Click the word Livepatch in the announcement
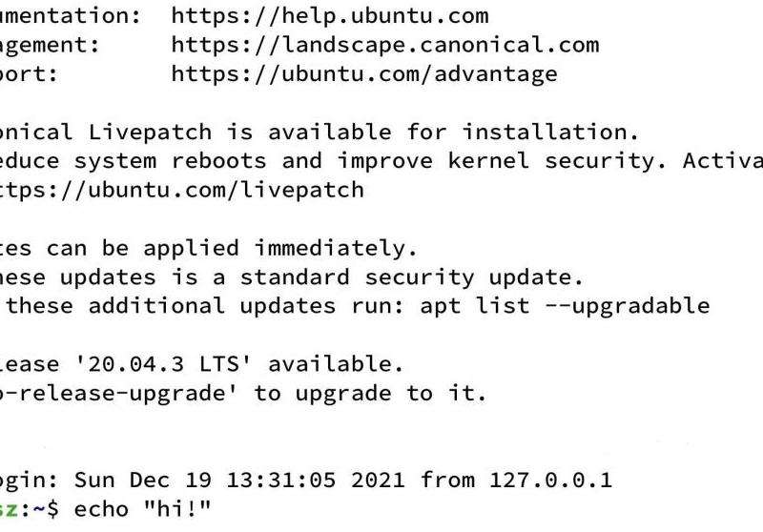This screenshot has height=532, width=763. (150, 133)
